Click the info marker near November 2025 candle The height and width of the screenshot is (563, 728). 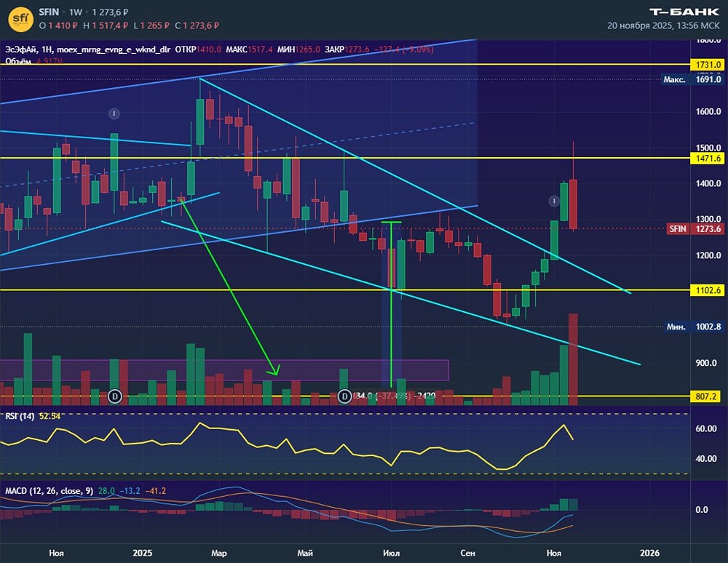[x=554, y=201]
